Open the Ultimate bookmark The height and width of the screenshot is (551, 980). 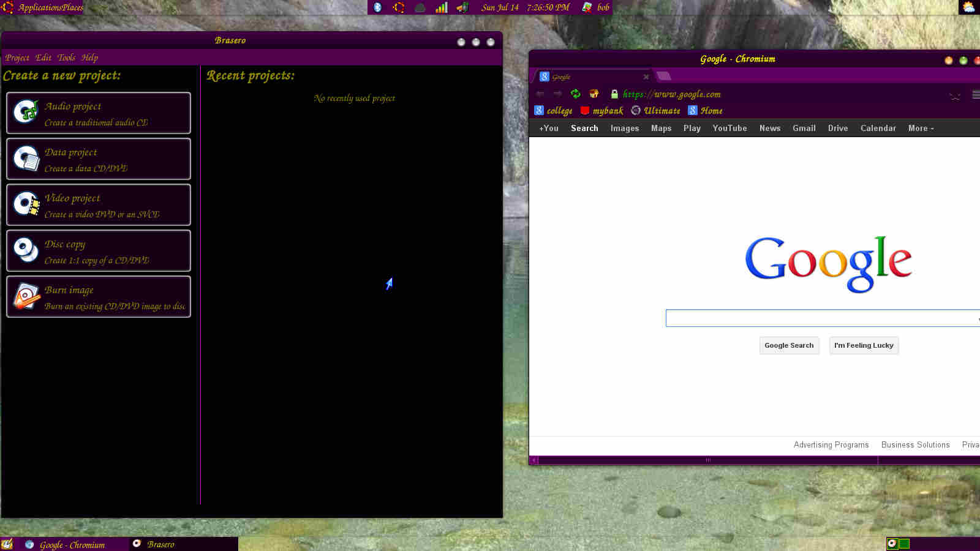(x=655, y=111)
